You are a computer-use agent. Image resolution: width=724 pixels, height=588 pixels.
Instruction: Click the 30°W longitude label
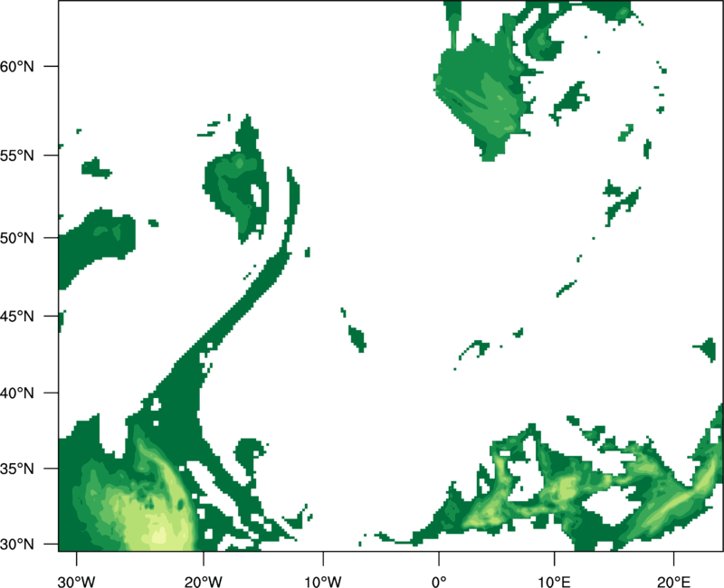[77, 582]
